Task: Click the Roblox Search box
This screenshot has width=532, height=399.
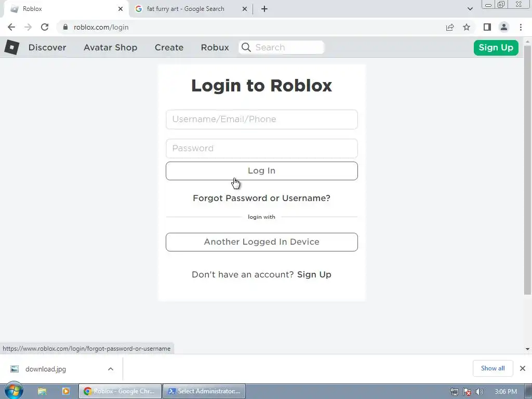Action: point(282,47)
